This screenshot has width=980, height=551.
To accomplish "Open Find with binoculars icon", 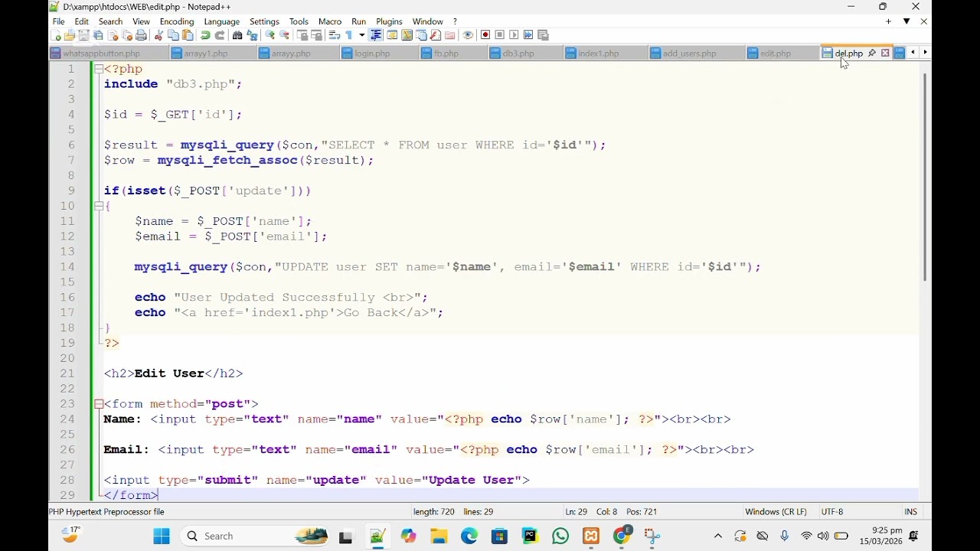I will click(x=237, y=35).
